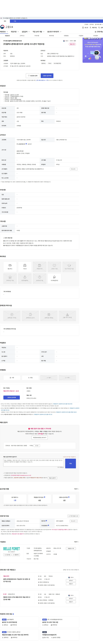The image size is (103, 644).
Task: Jump to 추천정보 section tab
Action: 95,36
